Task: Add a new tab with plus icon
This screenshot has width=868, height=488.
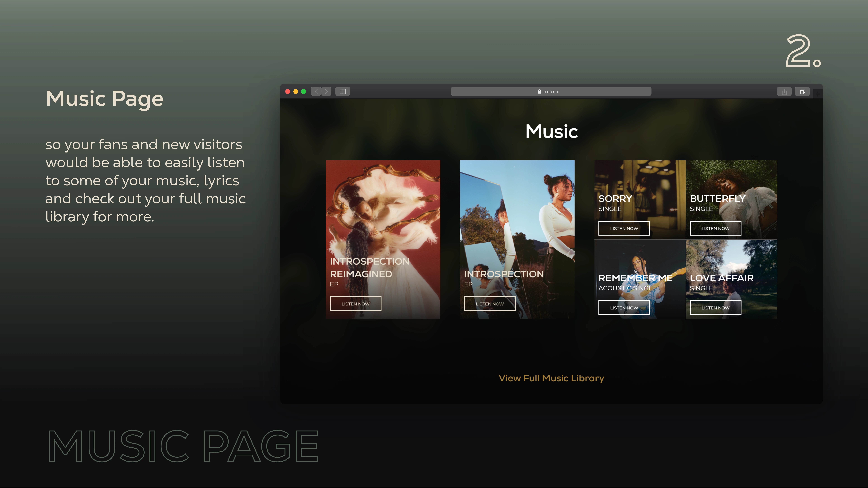Action: [x=818, y=94]
